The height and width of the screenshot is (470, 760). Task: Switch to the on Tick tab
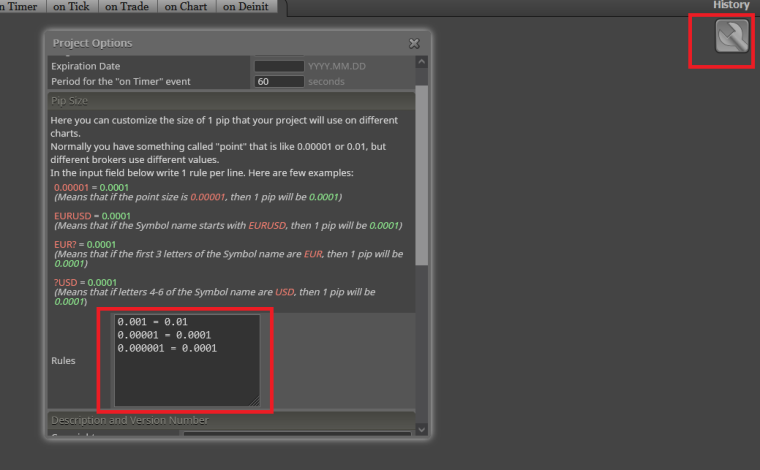[72, 6]
